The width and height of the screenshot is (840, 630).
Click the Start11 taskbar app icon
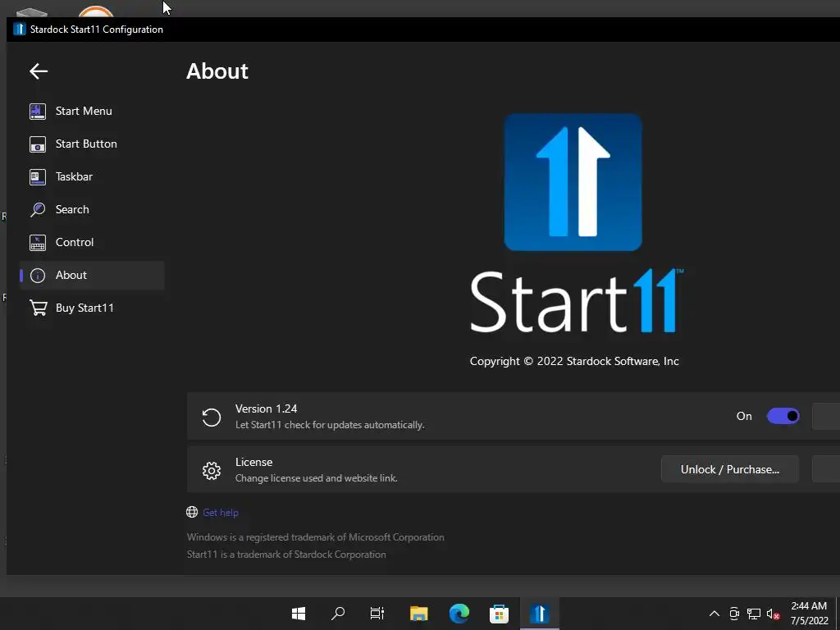click(x=540, y=614)
